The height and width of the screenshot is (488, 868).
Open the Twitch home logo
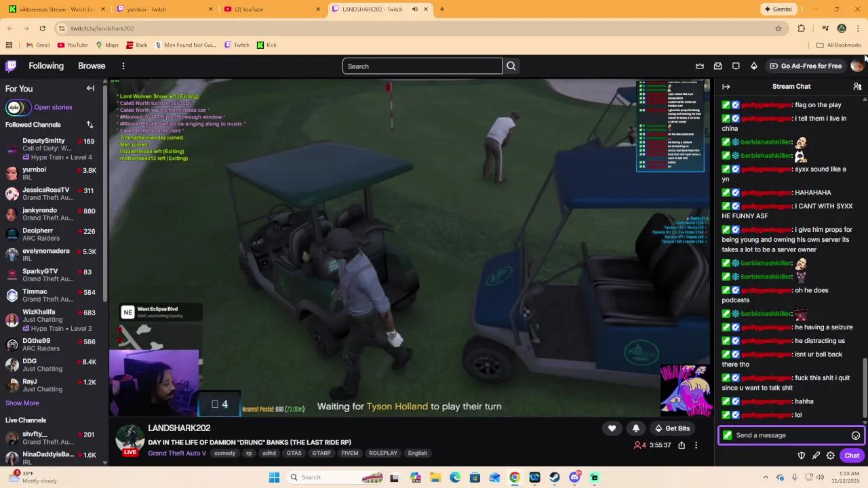[x=11, y=66]
